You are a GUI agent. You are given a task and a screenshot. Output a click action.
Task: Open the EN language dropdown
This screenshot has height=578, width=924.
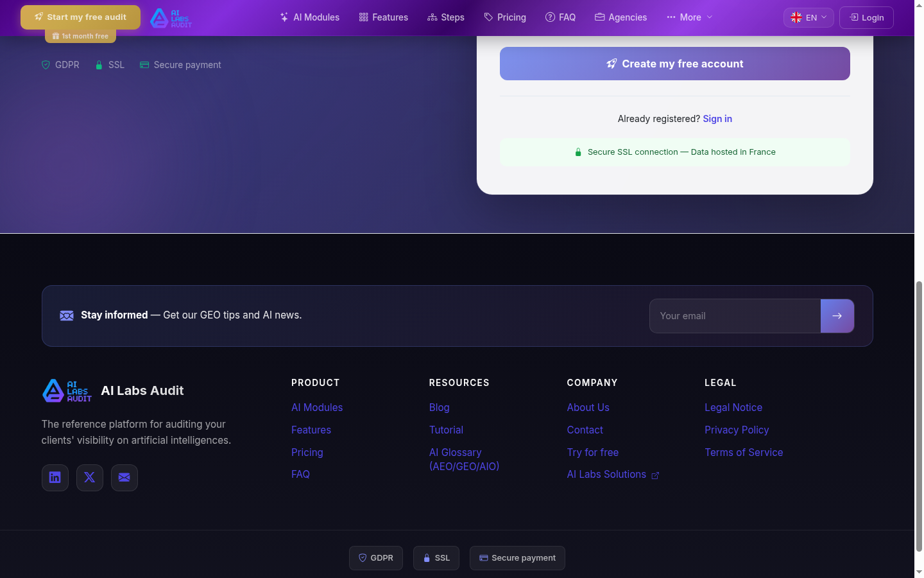809,17
